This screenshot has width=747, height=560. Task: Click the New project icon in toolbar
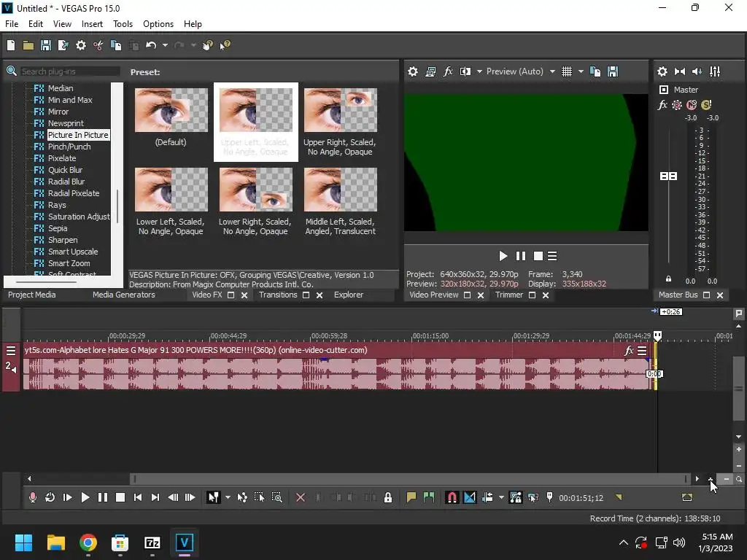[x=11, y=45]
